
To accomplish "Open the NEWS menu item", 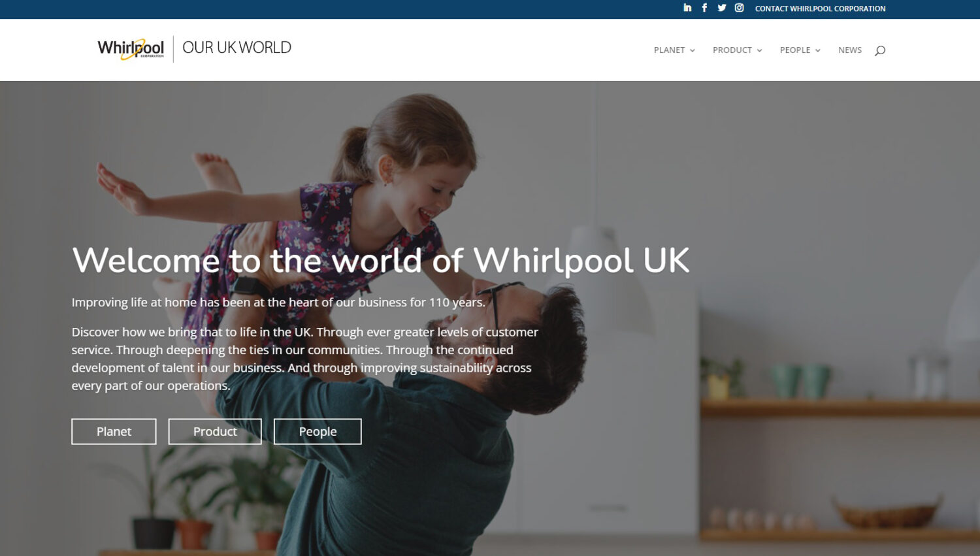I will pos(850,50).
